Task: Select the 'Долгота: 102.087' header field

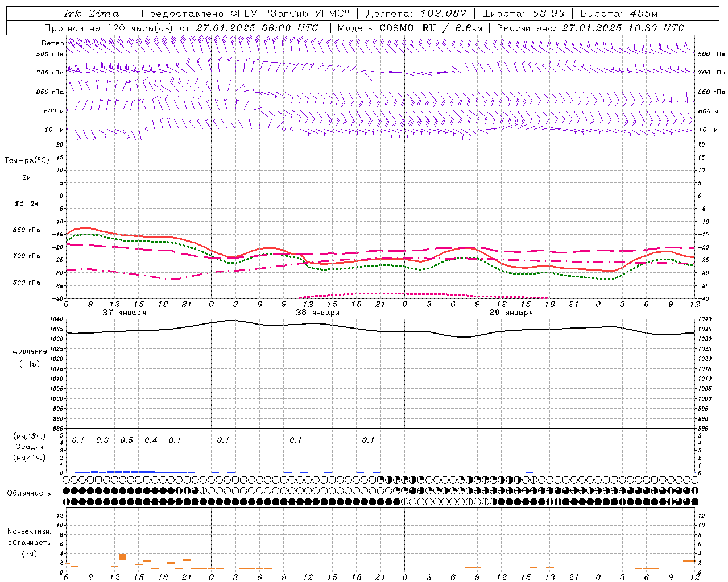Action: 416,14
